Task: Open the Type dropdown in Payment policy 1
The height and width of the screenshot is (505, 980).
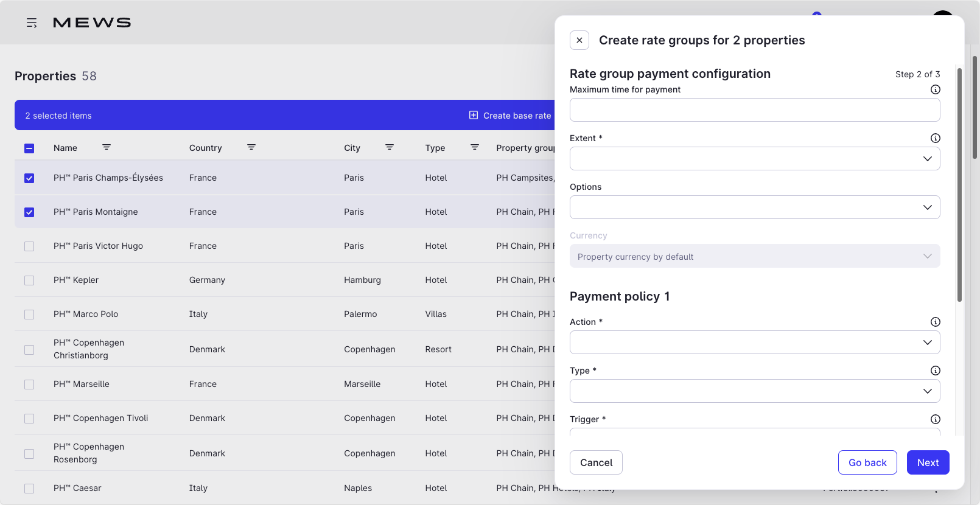Action: [755, 391]
